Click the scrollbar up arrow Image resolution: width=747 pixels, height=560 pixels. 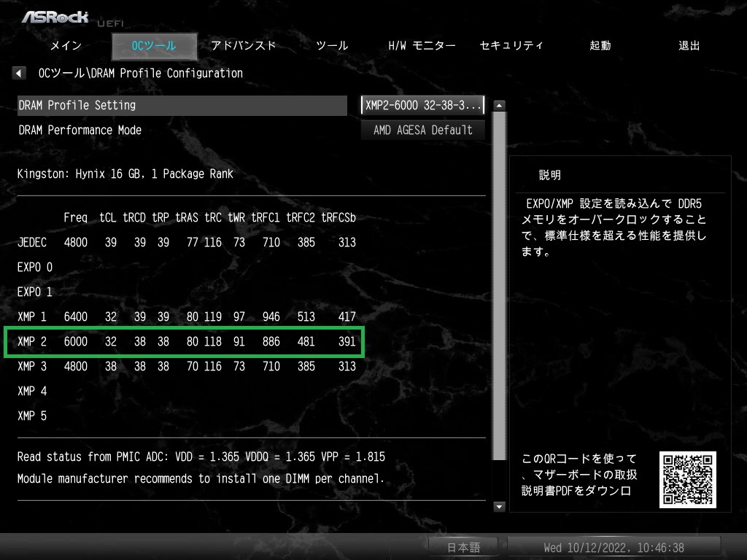[499, 105]
